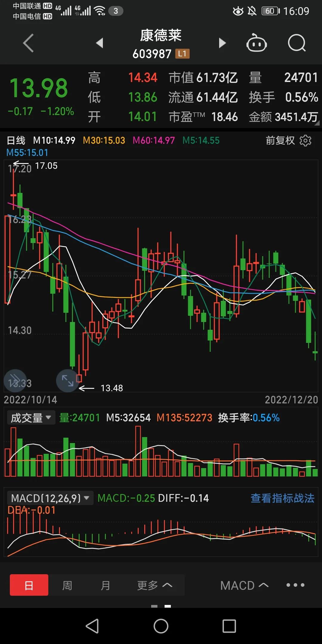This screenshot has height=644, width=322.
Task: Open MACD(12,26,9) parameter dropdown
Action: (x=50, y=498)
